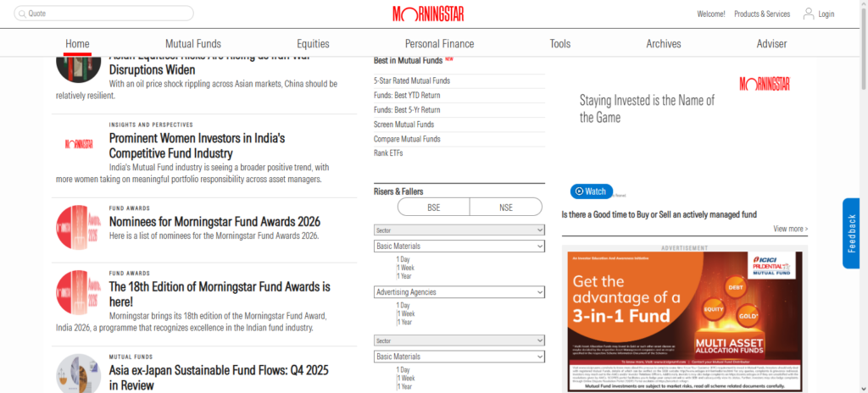Viewport: 868px width, 393px height.
Task: Open Prominent Women Investors article headline
Action: point(197,146)
